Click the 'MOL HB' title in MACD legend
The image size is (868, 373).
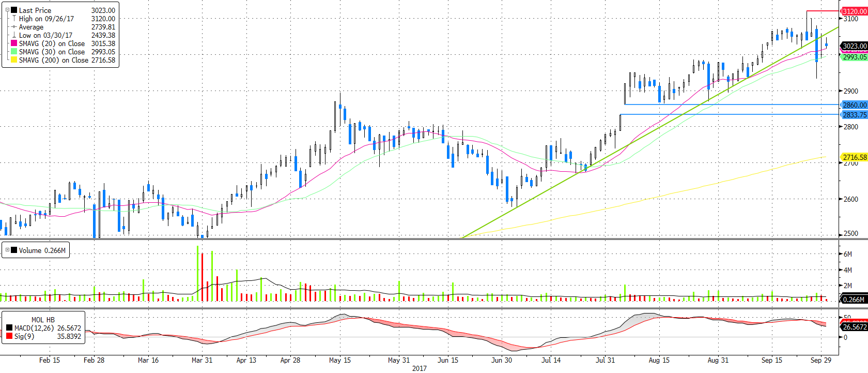pos(43,320)
